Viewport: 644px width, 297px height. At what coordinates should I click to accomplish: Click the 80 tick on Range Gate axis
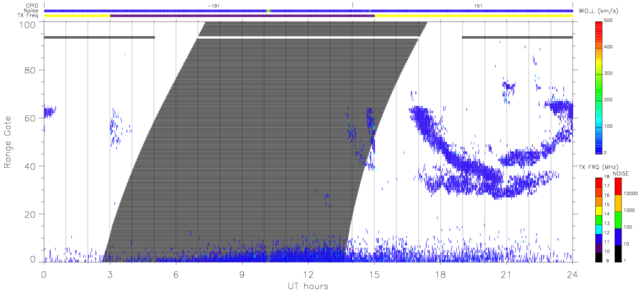coord(30,70)
